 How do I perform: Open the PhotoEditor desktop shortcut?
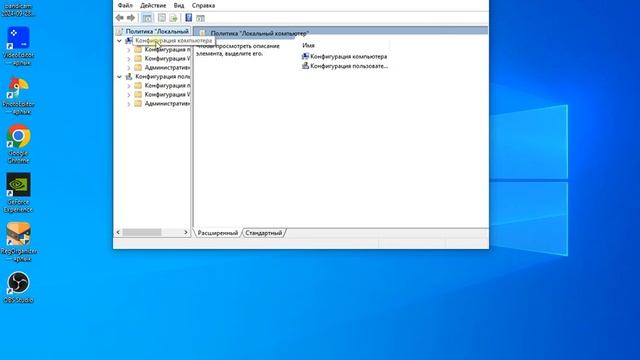point(18,96)
